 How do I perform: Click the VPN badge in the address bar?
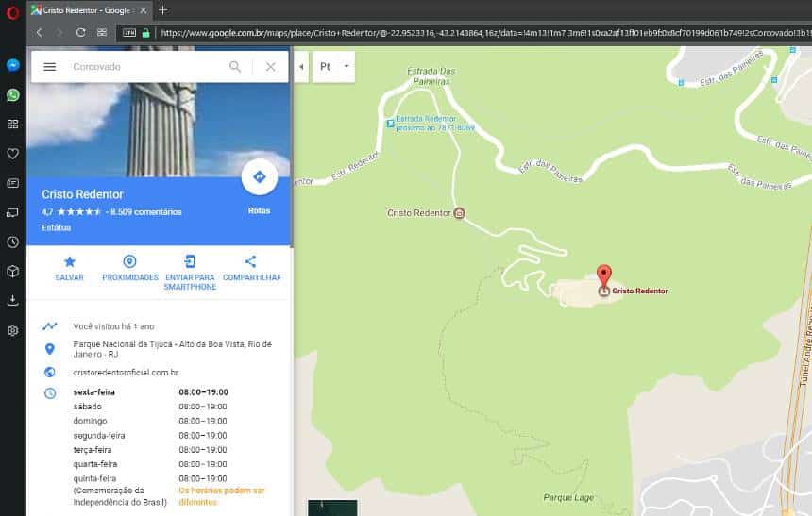pos(129,33)
